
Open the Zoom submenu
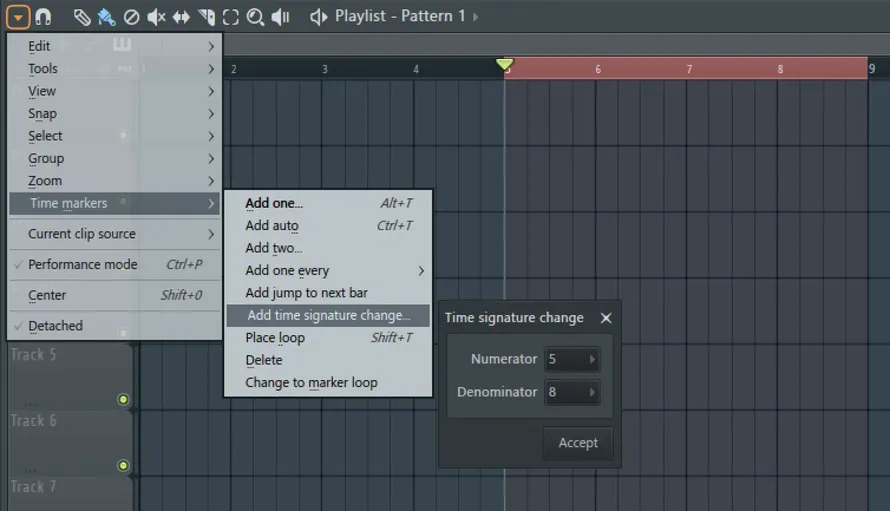click(x=115, y=181)
